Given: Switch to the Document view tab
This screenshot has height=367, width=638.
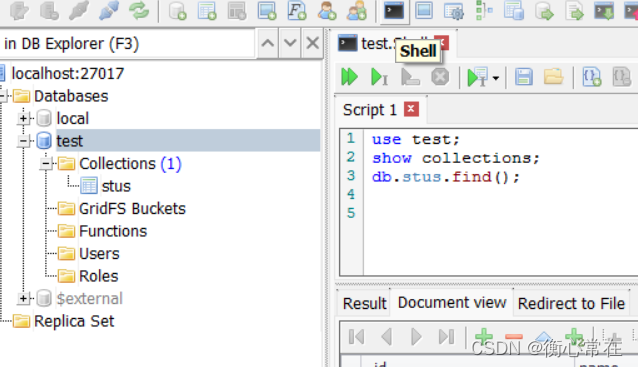Looking at the screenshot, I should [x=452, y=303].
